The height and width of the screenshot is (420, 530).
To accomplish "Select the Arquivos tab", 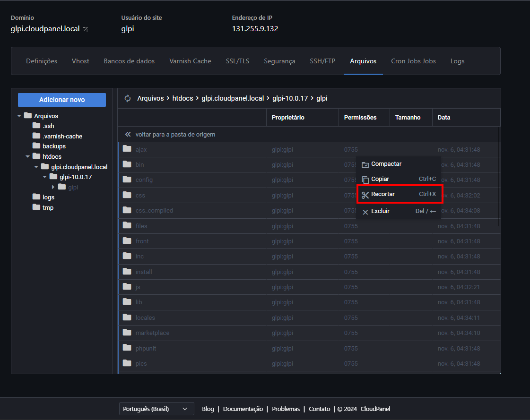I will click(x=363, y=61).
